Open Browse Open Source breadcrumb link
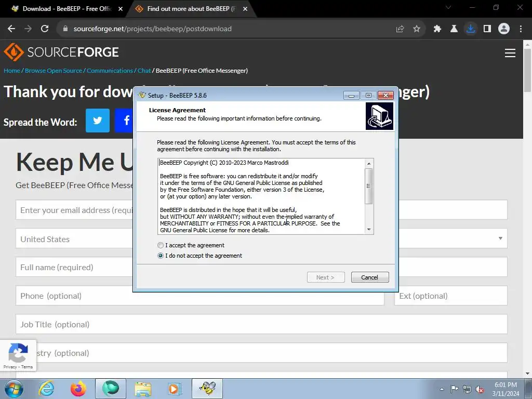532x399 pixels. click(54, 71)
